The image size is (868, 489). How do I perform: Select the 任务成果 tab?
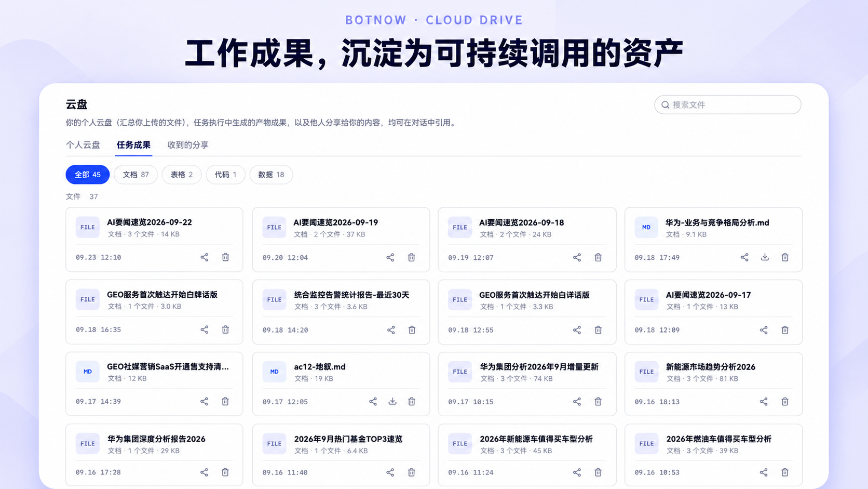(133, 145)
